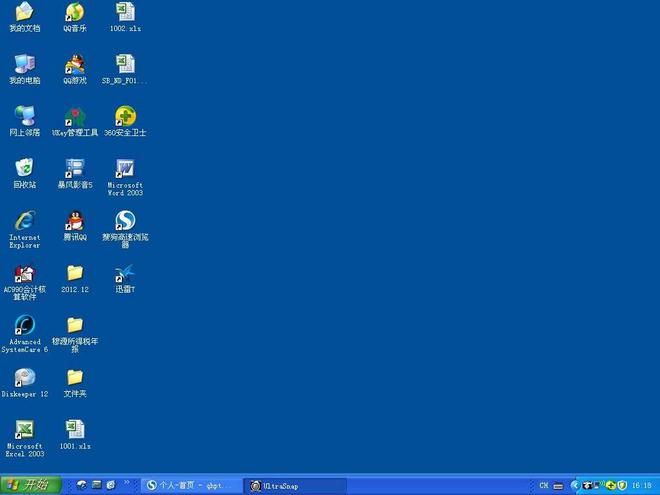This screenshot has width=660, height=495.
Task: Select the QQ游戏 shortcut icon
Action: click(75, 69)
